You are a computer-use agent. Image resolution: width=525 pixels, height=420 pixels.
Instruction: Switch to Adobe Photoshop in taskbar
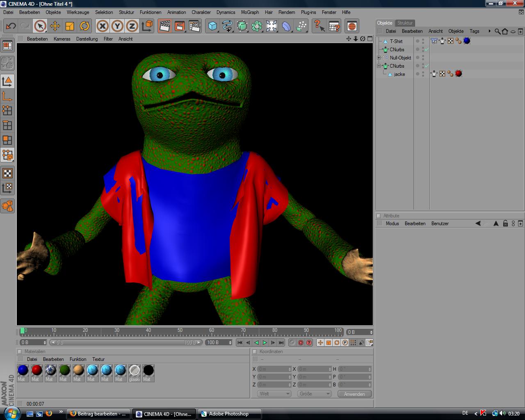[229, 414]
